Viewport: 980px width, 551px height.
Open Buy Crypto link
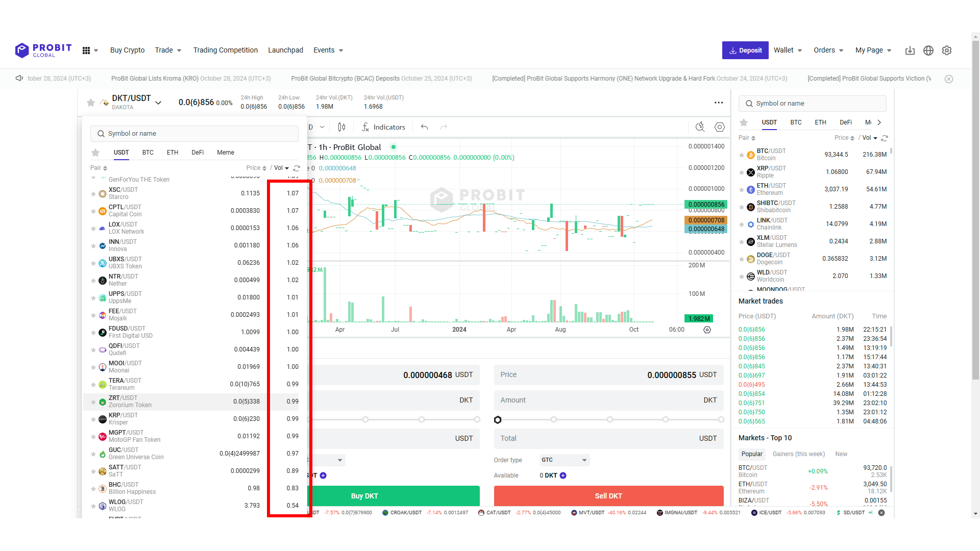(x=127, y=50)
